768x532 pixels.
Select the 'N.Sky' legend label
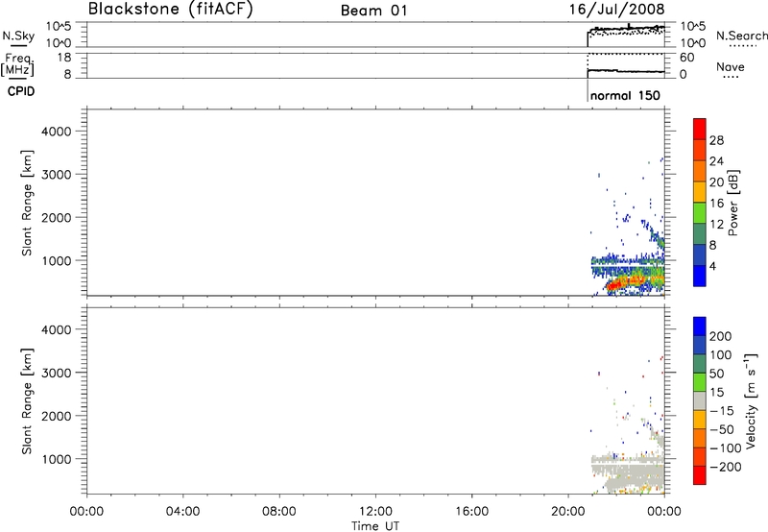pyautogui.click(x=18, y=36)
